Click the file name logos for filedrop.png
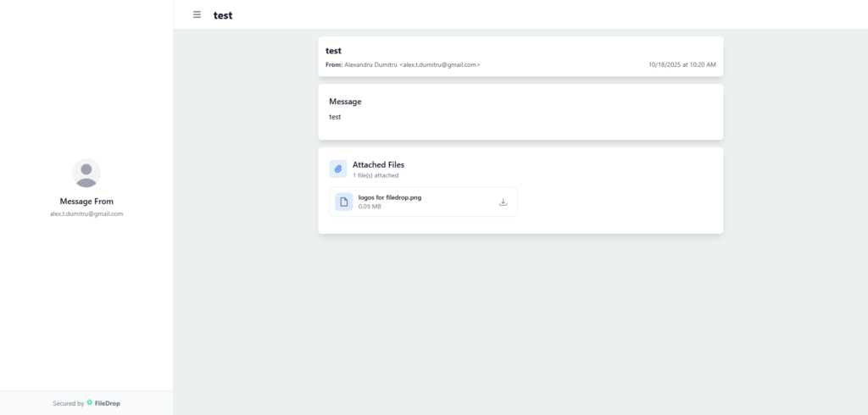Screen dimensions: 868x415 coord(390,197)
